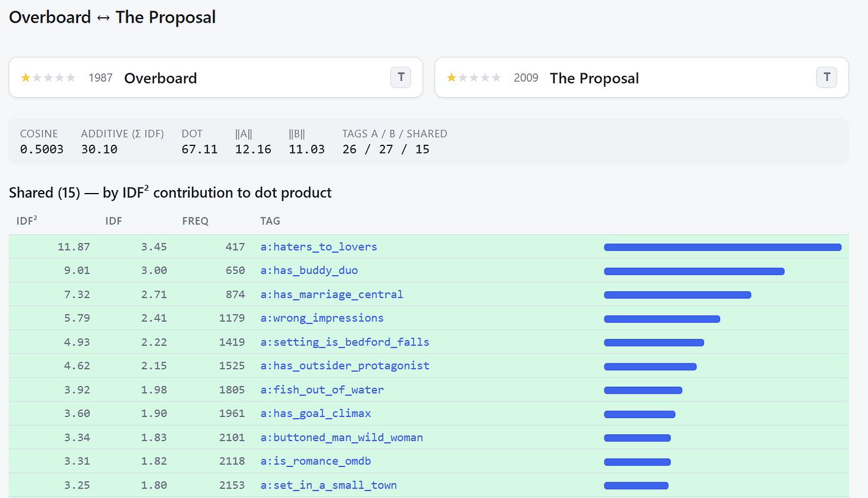Open the a:has_marriage_central tag link

[332, 294]
